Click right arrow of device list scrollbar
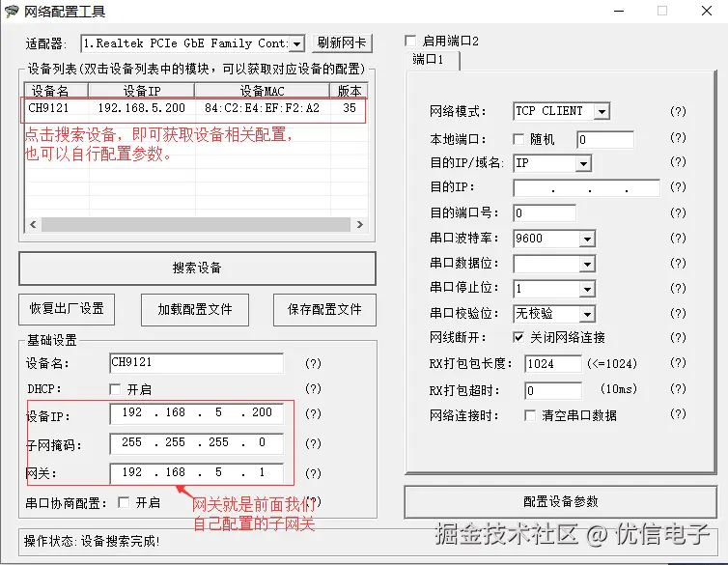This screenshot has height=565, width=728. coord(359,225)
